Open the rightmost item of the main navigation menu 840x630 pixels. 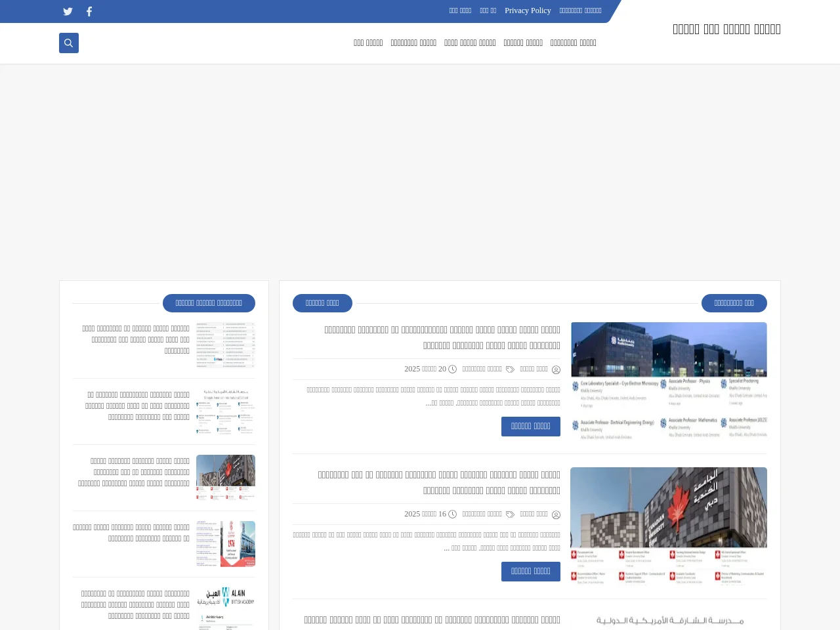coord(573,43)
